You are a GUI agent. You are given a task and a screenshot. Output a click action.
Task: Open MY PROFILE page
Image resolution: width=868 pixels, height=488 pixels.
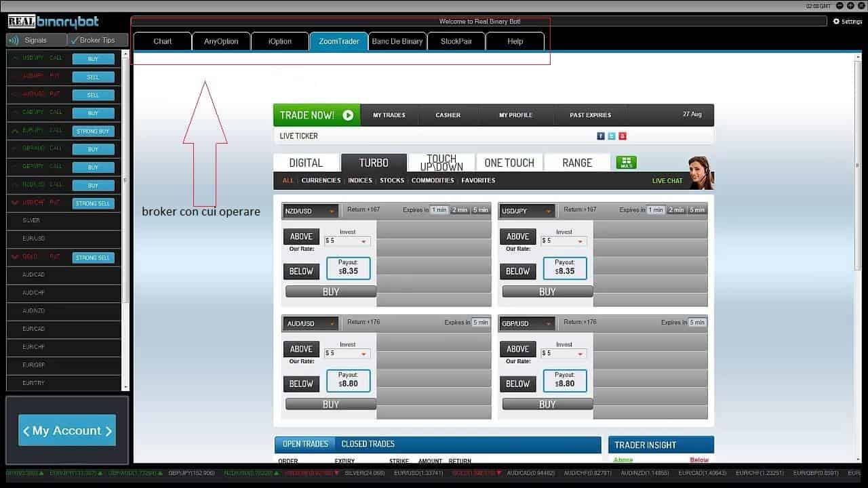tap(516, 115)
